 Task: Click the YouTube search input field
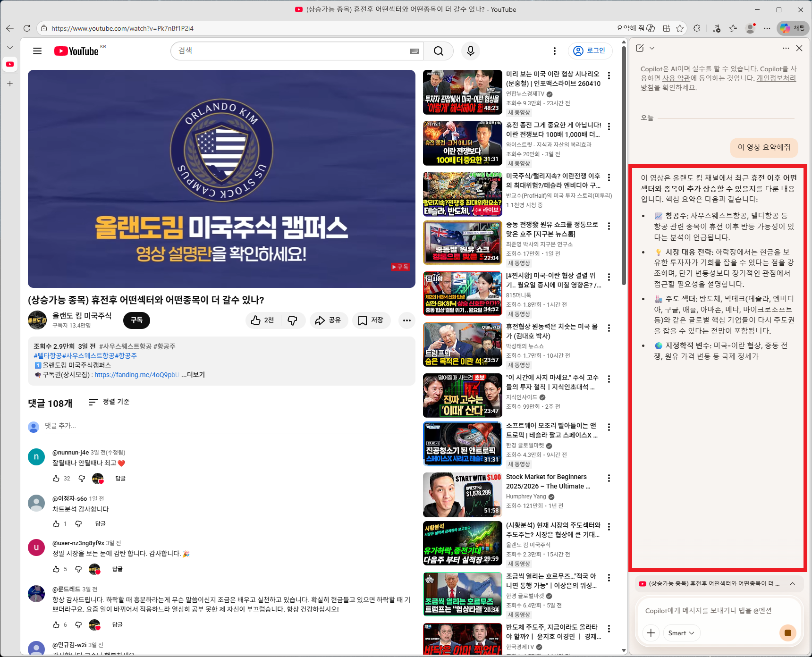(x=291, y=51)
